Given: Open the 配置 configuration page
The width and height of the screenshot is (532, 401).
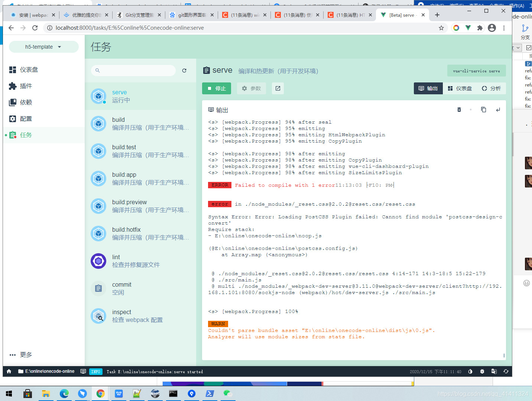Looking at the screenshot, I should point(44,118).
